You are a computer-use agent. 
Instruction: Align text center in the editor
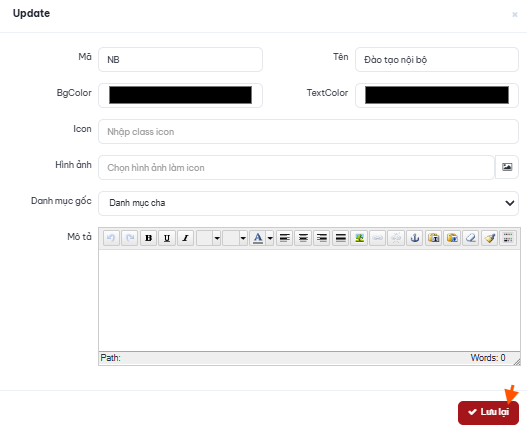click(303, 238)
